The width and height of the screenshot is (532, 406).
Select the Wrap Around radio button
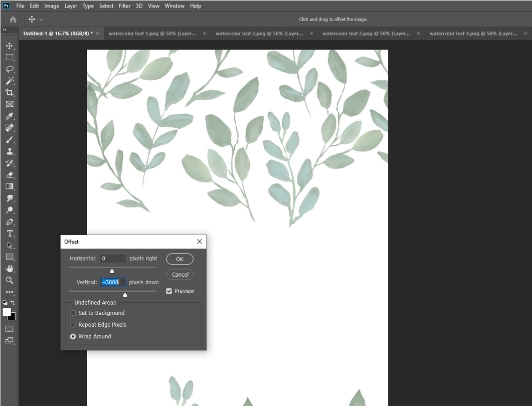tap(73, 336)
